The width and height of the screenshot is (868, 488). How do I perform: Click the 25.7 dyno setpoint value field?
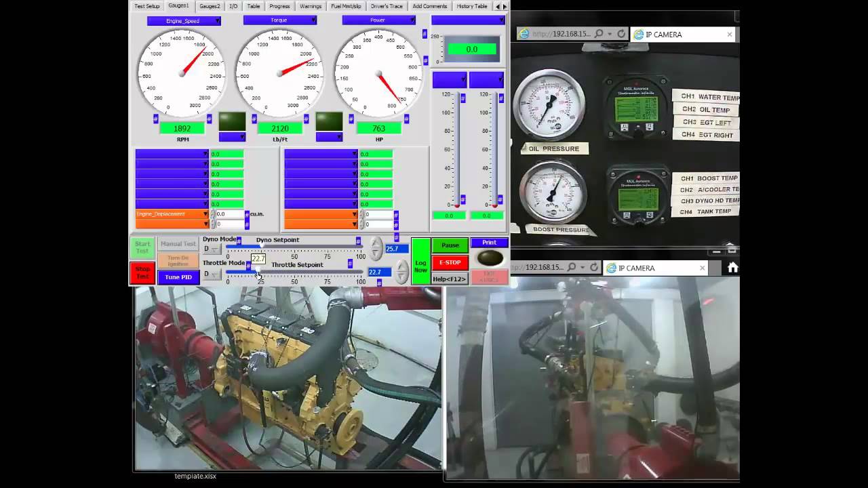(x=396, y=249)
